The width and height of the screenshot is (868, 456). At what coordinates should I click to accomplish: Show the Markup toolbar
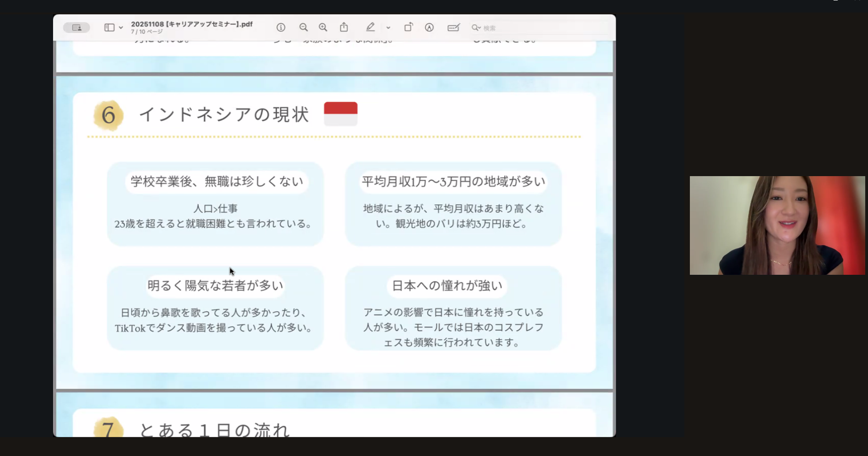click(x=429, y=28)
